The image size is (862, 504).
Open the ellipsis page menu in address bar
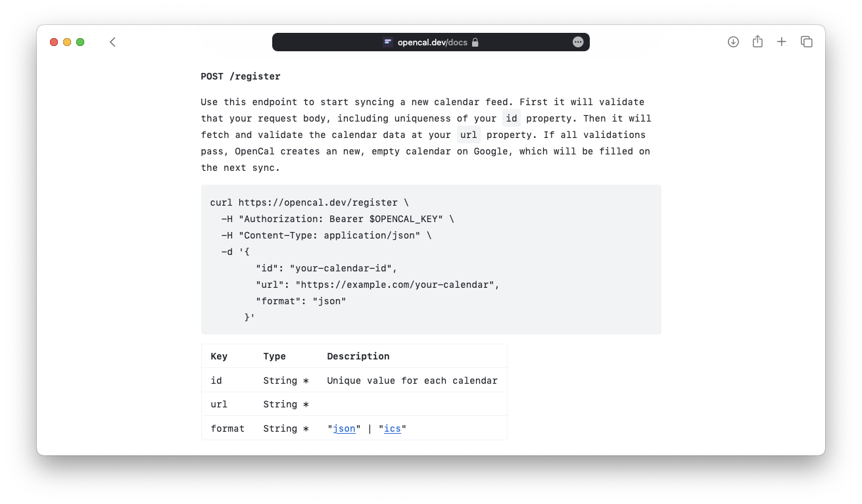[578, 42]
